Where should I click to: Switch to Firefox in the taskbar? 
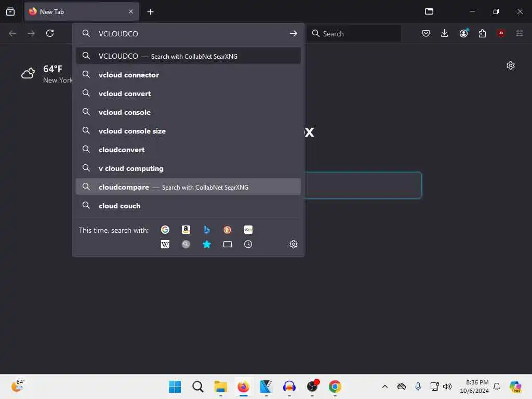243,387
